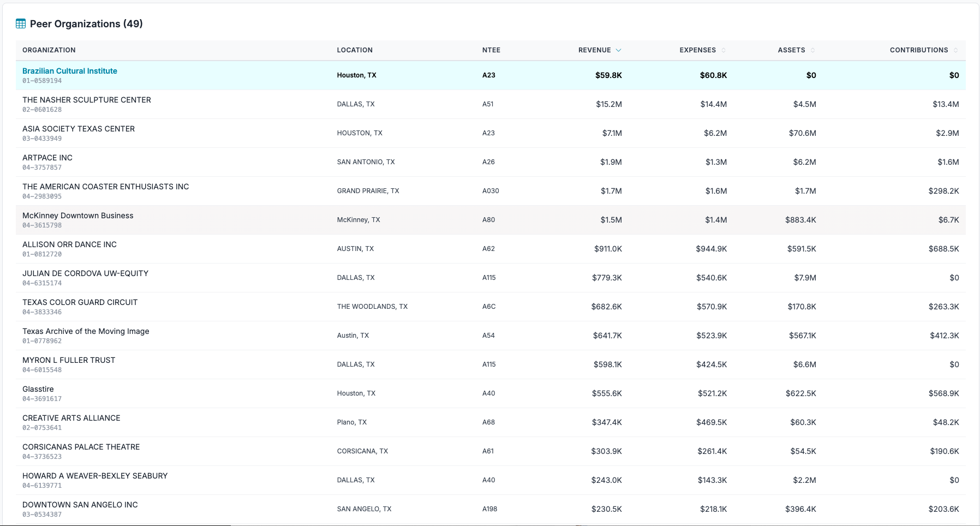This screenshot has width=980, height=526.
Task: Click the Location column header
Action: 355,50
